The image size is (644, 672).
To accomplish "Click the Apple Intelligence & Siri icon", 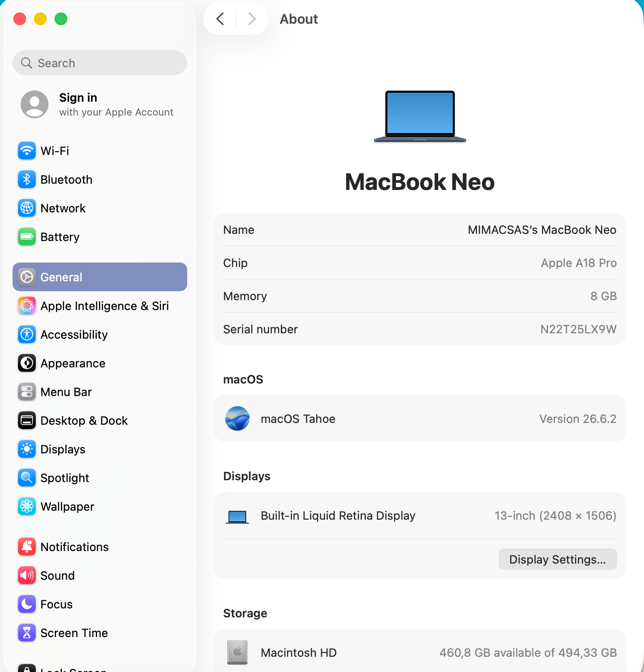I will (27, 306).
